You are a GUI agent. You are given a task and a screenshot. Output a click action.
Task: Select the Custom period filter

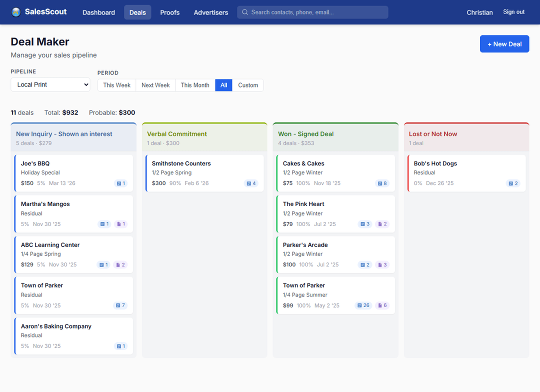pos(248,85)
